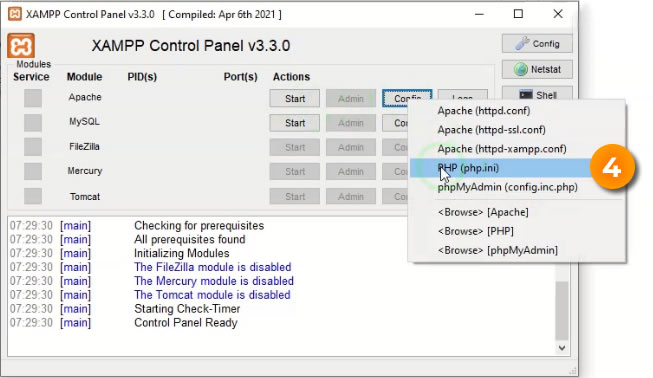Toggle the Mercury service checkbox
The width and height of the screenshot is (653, 378).
33,171
